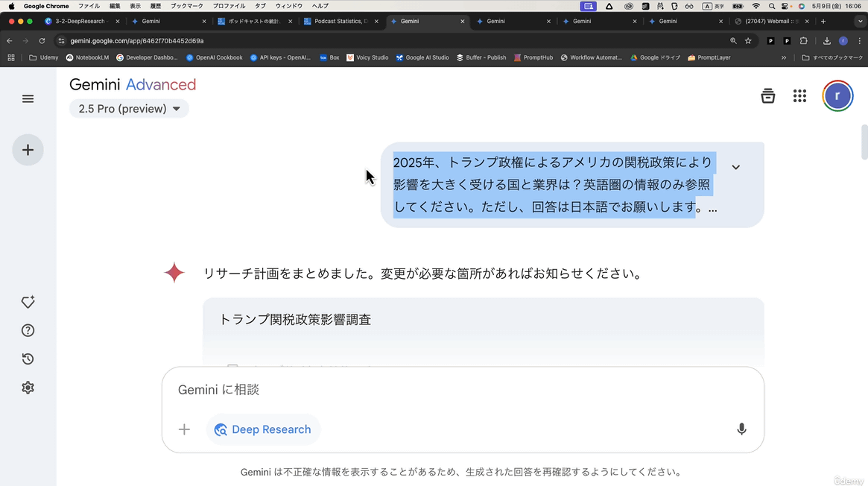Image resolution: width=868 pixels, height=486 pixels.
Task: Click the microphone voice input icon
Action: coord(741,429)
